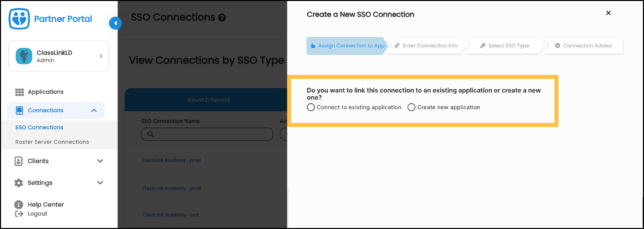Click the SSO Connection Name search field
The image size is (644, 229).
click(207, 134)
